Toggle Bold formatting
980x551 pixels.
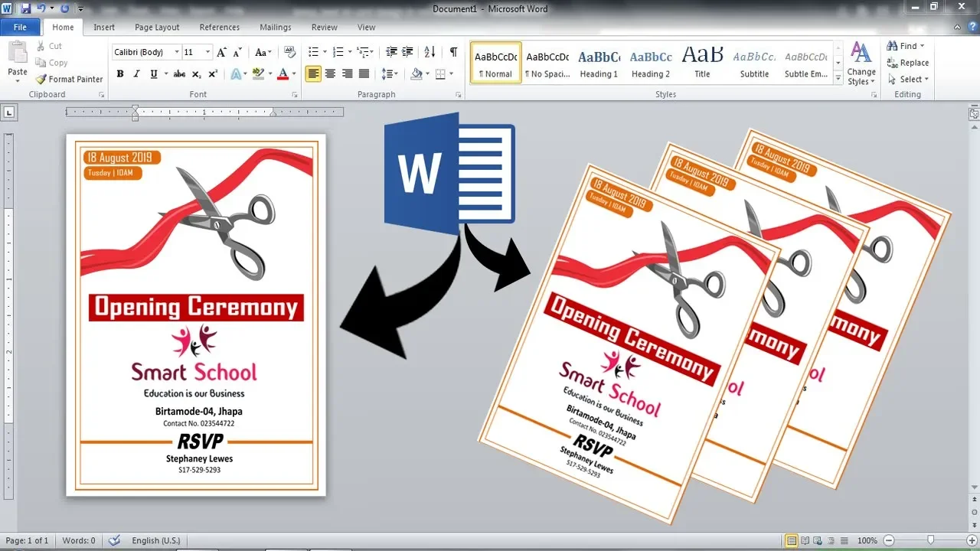[x=120, y=74]
